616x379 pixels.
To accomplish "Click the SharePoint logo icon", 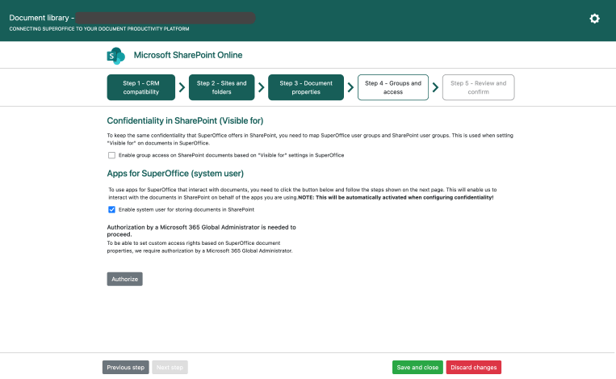I will 116,55.
